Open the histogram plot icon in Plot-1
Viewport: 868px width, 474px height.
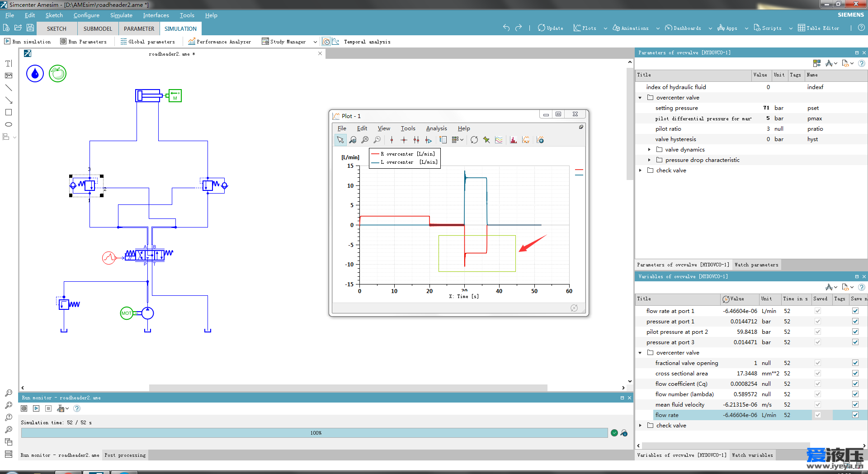click(x=513, y=140)
